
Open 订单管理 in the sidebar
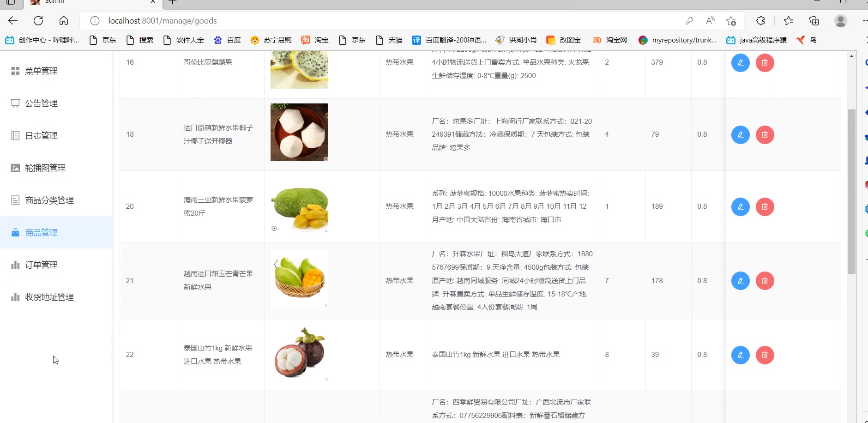(x=56, y=265)
